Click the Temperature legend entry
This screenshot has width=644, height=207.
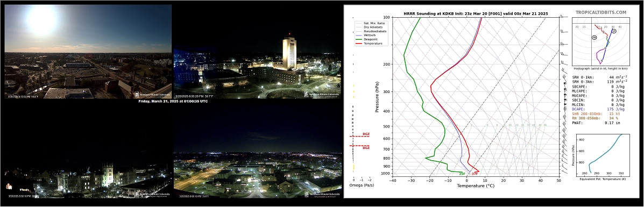click(369, 44)
